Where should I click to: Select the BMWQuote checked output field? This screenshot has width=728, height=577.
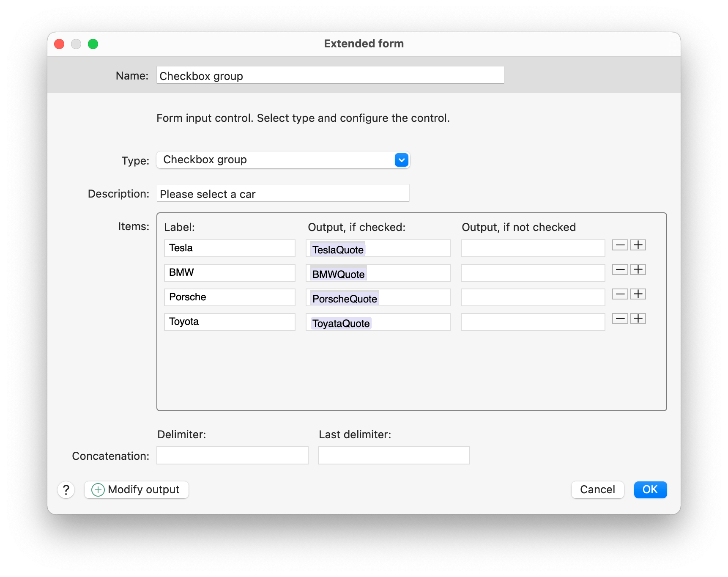[378, 273]
